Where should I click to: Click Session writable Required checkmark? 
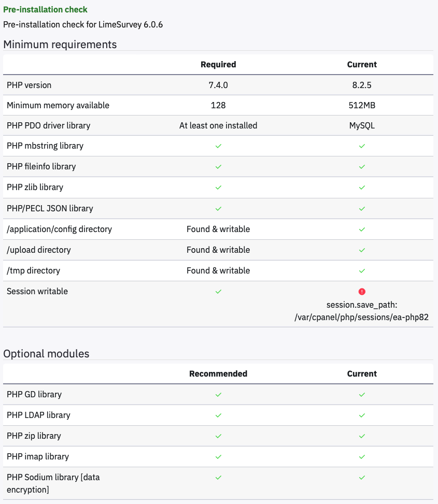[218, 292]
